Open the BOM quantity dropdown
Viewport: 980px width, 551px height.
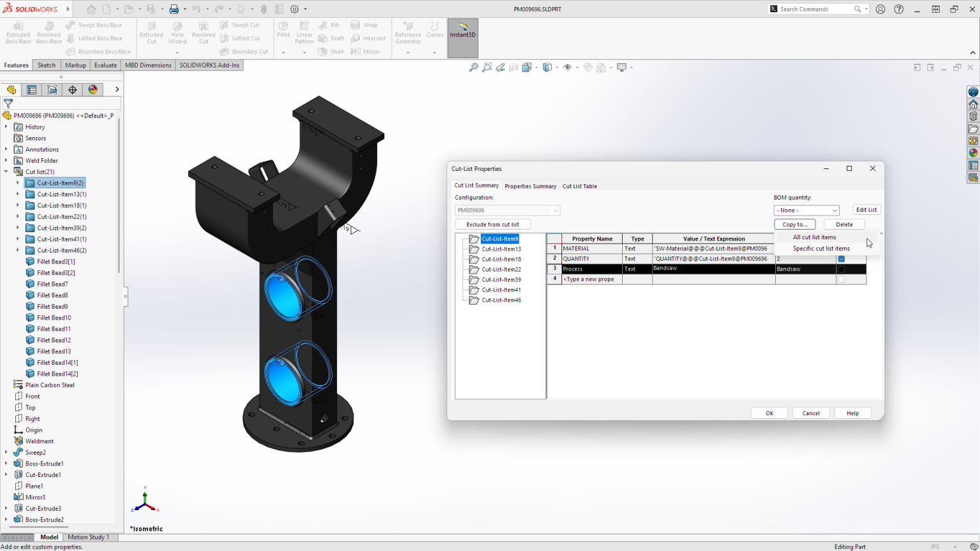click(x=806, y=209)
